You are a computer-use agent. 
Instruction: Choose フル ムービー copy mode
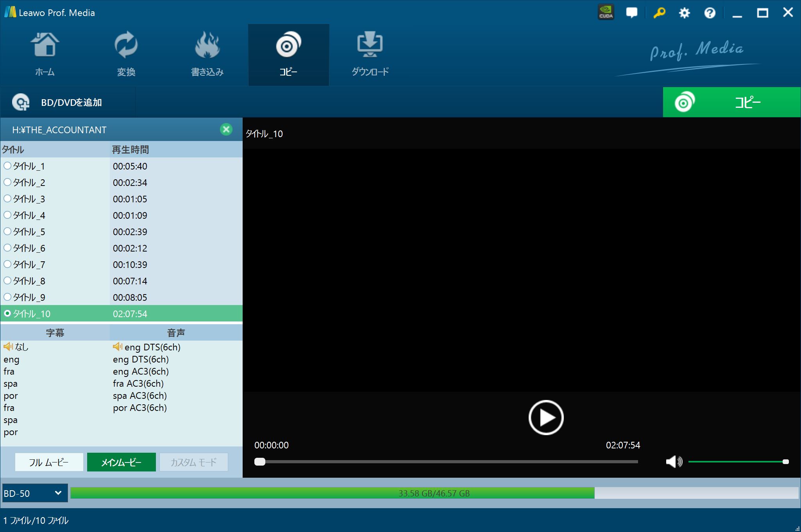(x=49, y=462)
